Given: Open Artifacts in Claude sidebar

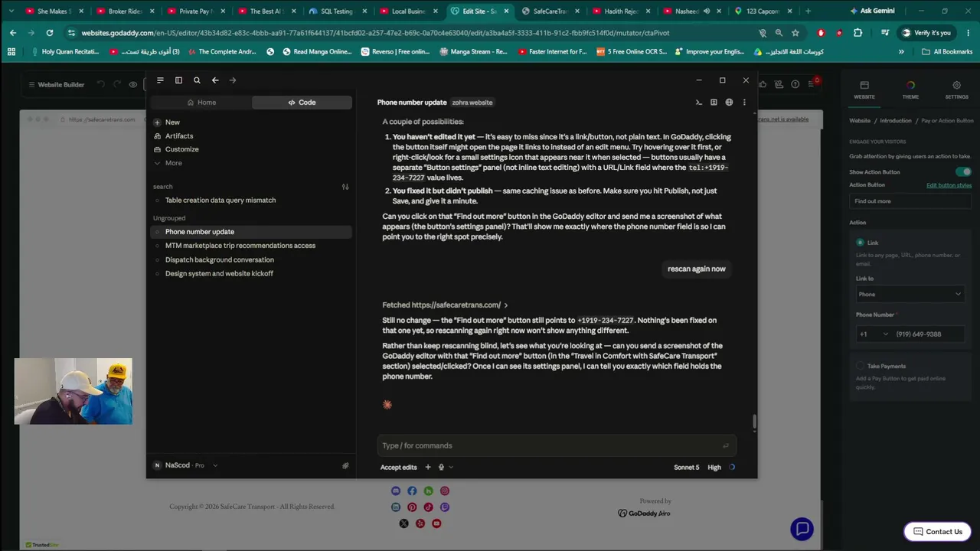Looking at the screenshot, I should [179, 136].
